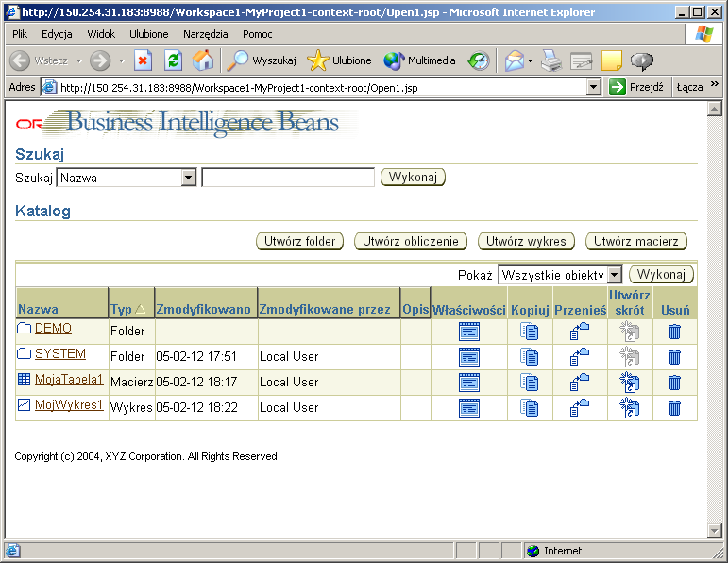This screenshot has width=728, height=563.
Task: Copy the SYSTEM folder
Action: 530,357
